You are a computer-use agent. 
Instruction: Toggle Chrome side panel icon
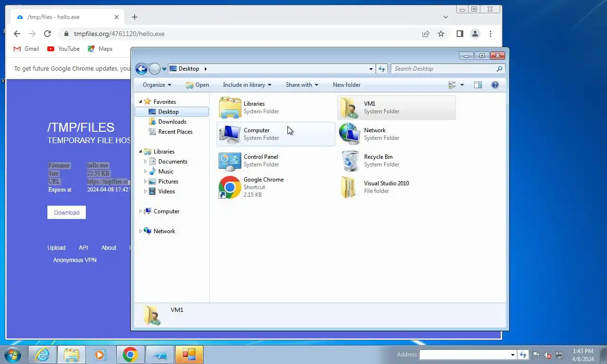[460, 34]
